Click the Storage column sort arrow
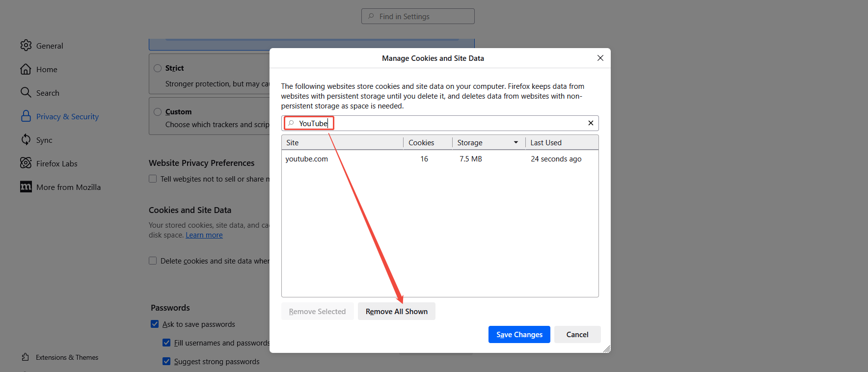This screenshot has height=372, width=868. [x=516, y=142]
